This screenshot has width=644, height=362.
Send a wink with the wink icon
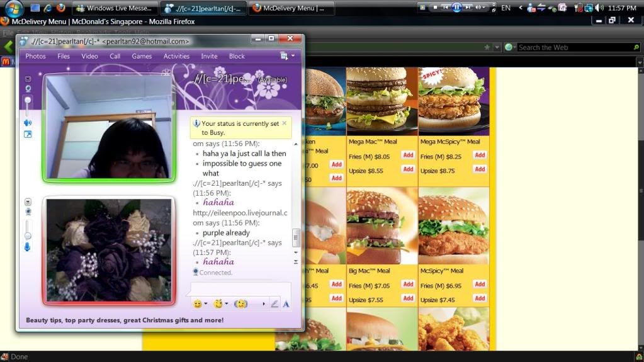coord(218,303)
